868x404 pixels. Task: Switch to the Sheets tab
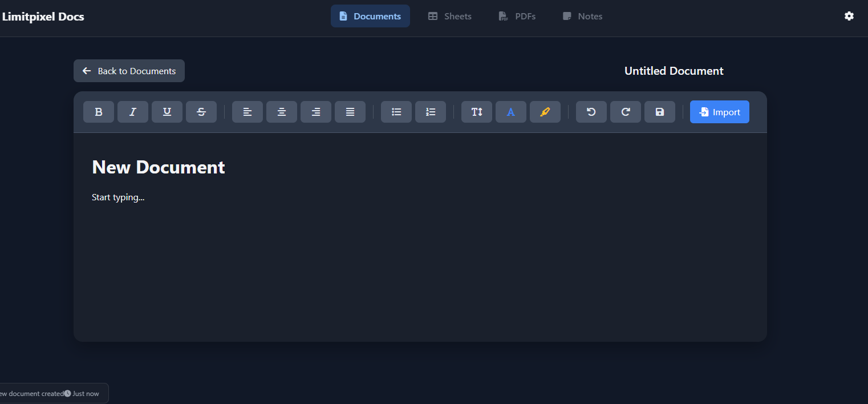click(449, 16)
